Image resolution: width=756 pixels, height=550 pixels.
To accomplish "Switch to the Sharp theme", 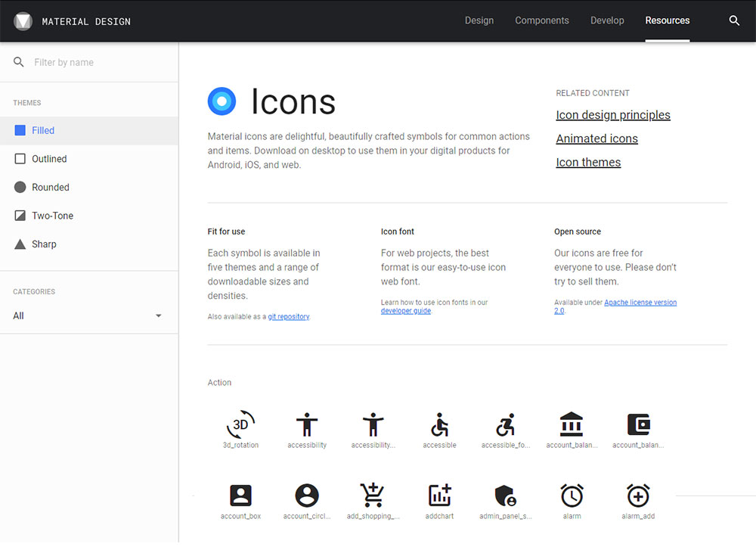I will point(89,244).
